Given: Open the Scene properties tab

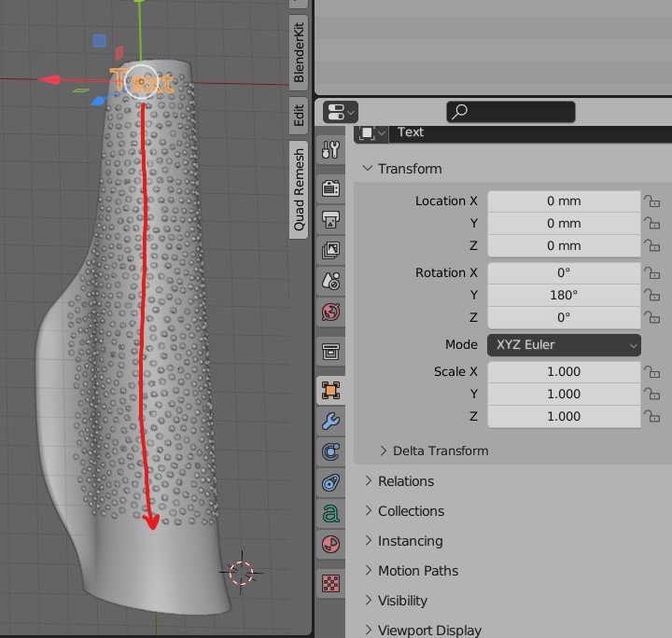Looking at the screenshot, I should click(330, 282).
